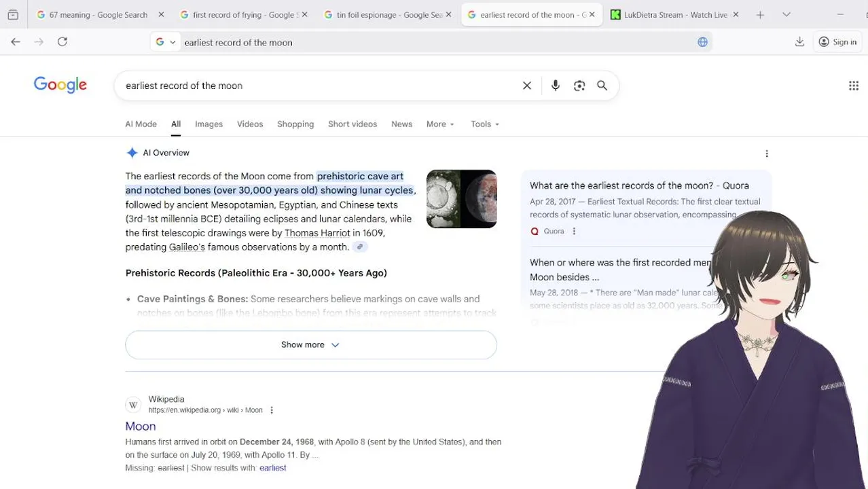Viewport: 868px width, 489px height.
Task: Open the Wikipedia 'Moon' result title
Action: (141, 426)
